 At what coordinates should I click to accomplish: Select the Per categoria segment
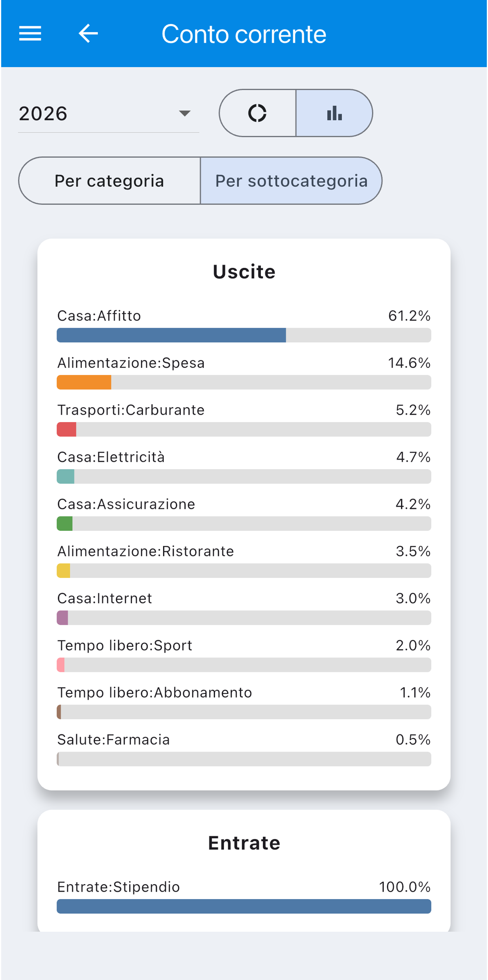click(109, 181)
